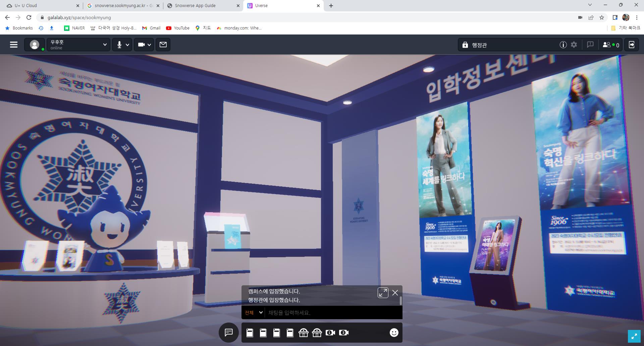Screen dimensions: 644x346
Task: Expand camera device options arrow
Action: 149,45
